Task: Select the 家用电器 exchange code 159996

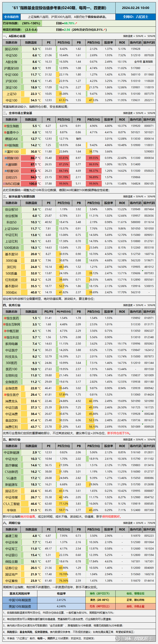Action: pyautogui.click(x=135, y=344)
